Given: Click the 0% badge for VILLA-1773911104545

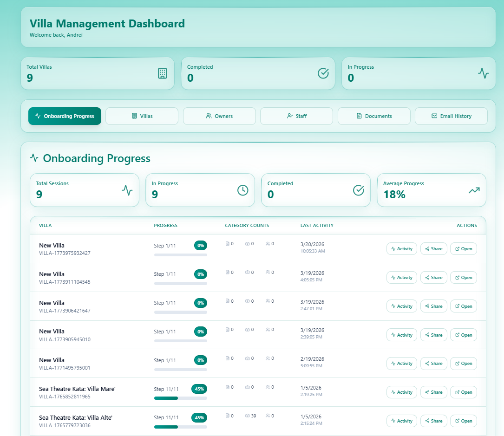Looking at the screenshot, I should 201,274.
